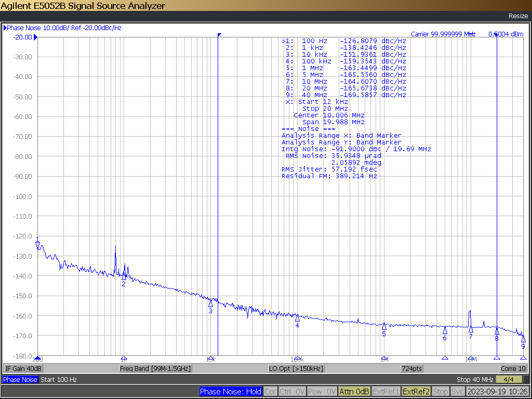Toggle the Phase Noise: Hold sweep state
532x399 pixels.
[231, 391]
